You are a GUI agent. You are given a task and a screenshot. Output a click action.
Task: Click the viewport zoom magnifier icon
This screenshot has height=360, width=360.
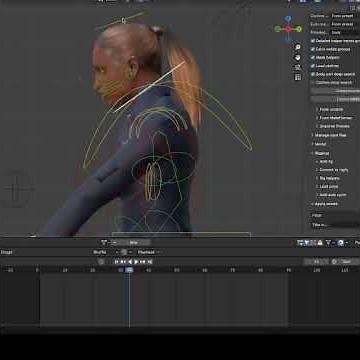pyautogui.click(x=298, y=48)
